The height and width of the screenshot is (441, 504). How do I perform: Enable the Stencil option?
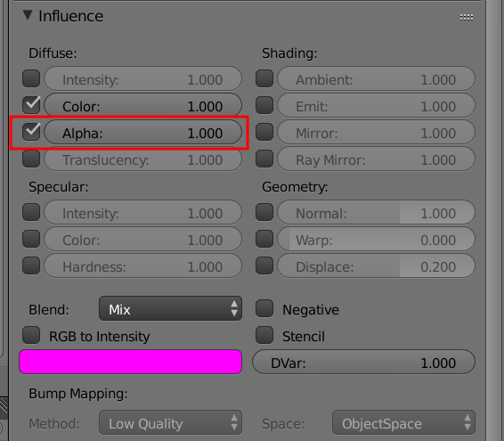click(264, 335)
